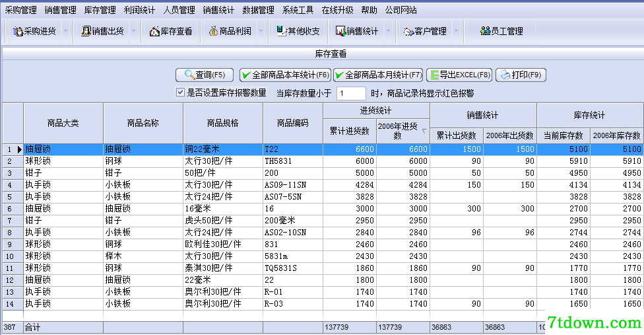644x335 pixels.
Task: Select the AS07-5SN code cell
Action: 293,197
